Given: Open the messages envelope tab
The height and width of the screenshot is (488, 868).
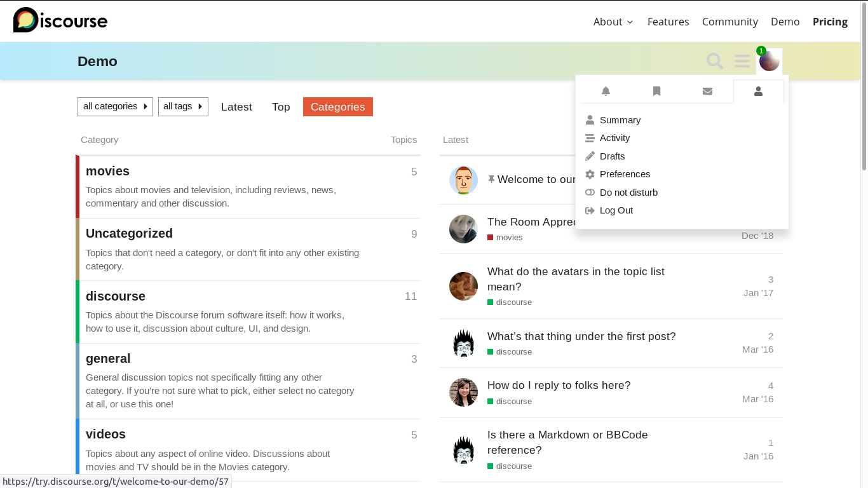Looking at the screenshot, I should coord(707,91).
